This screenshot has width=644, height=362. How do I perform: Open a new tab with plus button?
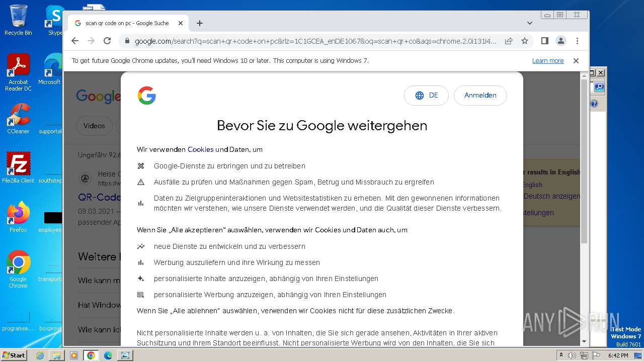coord(200,23)
